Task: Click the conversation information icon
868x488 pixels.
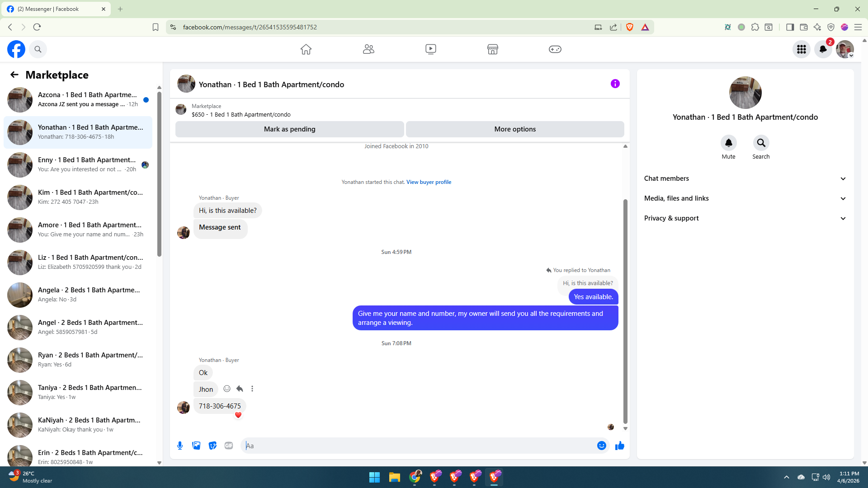Action: (x=615, y=84)
